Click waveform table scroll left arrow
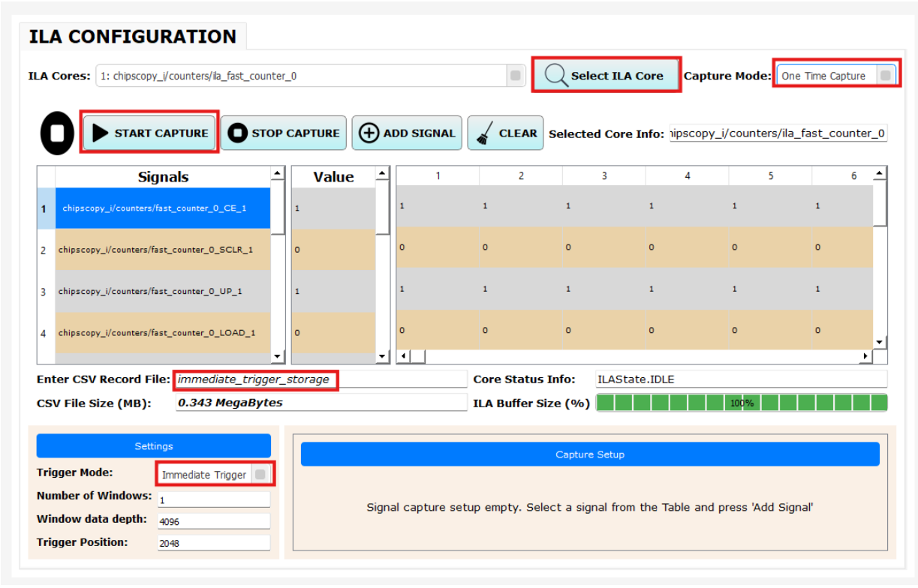The width and height of the screenshot is (918, 588). pyautogui.click(x=403, y=356)
